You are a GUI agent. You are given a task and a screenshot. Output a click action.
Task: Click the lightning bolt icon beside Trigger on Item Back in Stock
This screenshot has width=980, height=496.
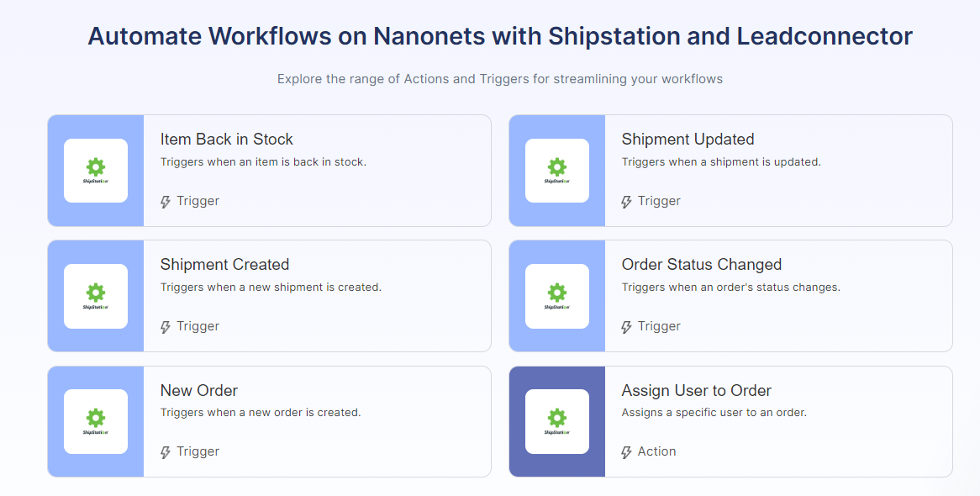pyautogui.click(x=165, y=201)
